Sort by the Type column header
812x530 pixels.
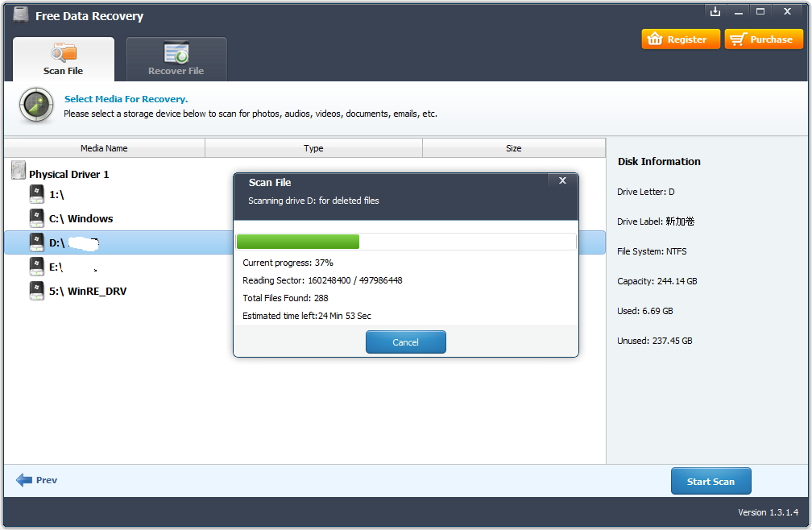tap(313, 148)
